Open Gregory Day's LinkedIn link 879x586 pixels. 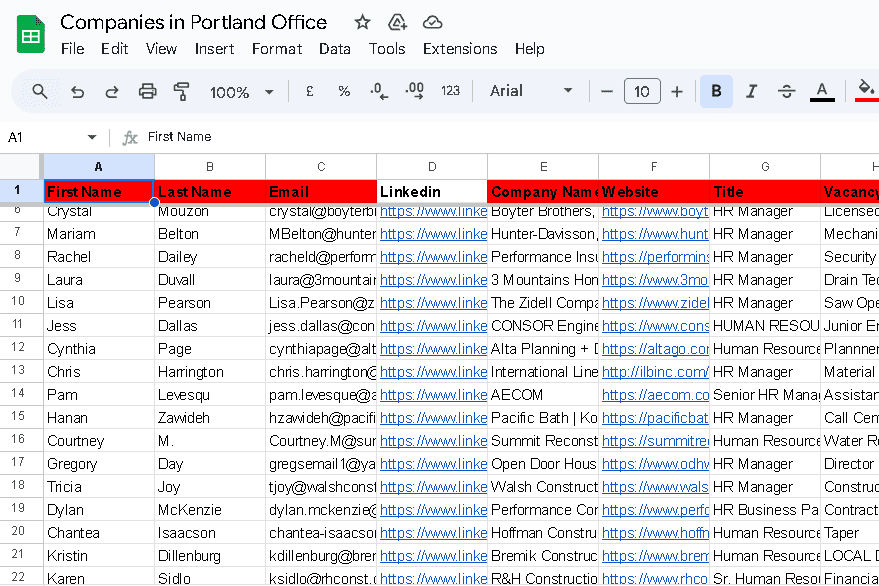(433, 464)
